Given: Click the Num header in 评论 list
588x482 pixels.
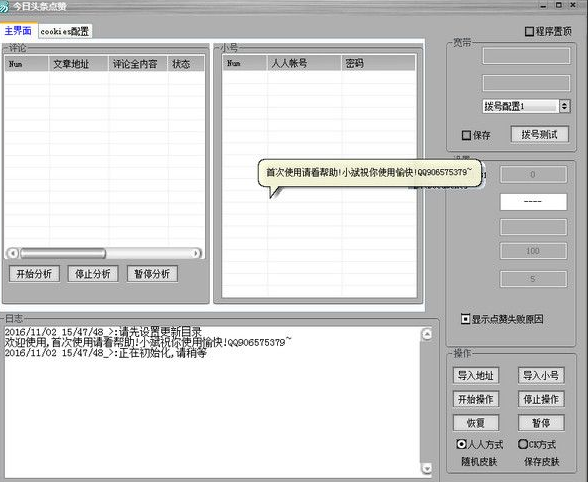Looking at the screenshot, I should [x=26, y=64].
